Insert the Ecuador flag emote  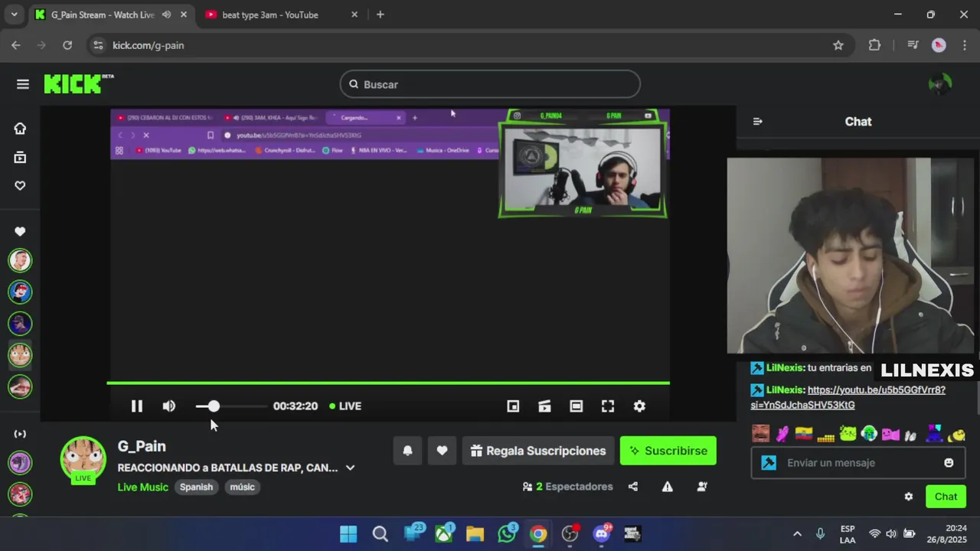point(803,434)
